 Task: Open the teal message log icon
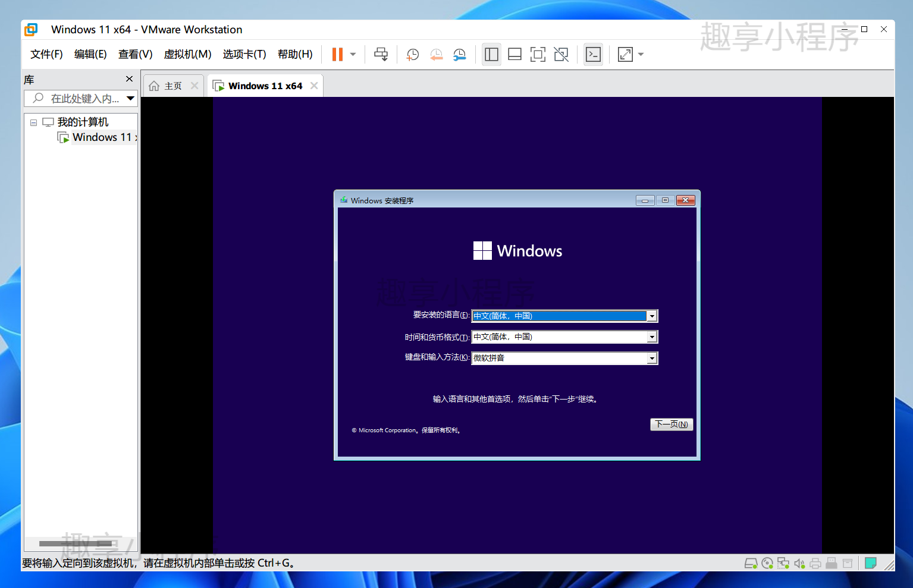[871, 563]
